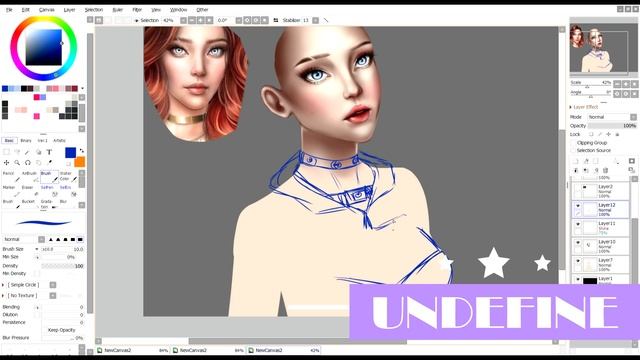Toggle the Min Density checkbox
Screen dimensions: 640x360
click(37, 273)
